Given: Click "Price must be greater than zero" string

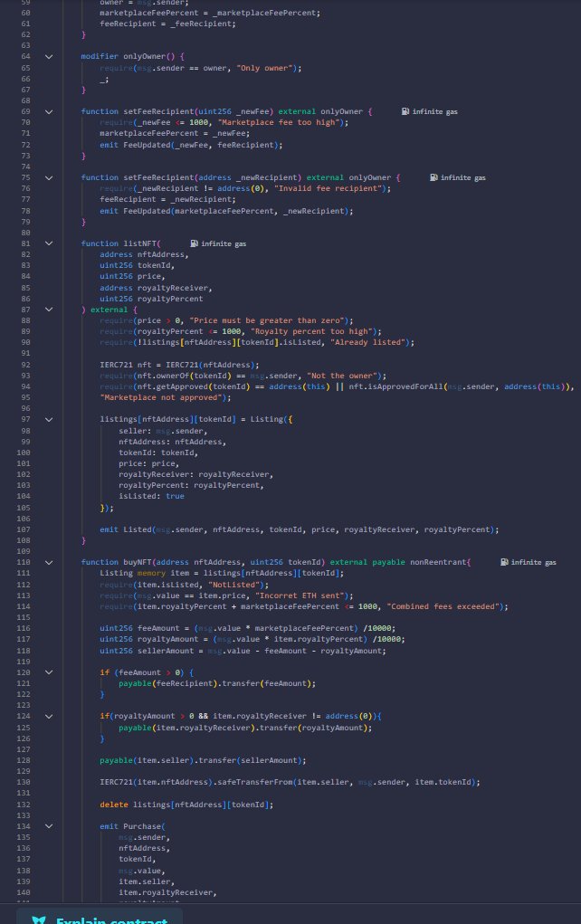Looking at the screenshot, I should tap(266, 320).
